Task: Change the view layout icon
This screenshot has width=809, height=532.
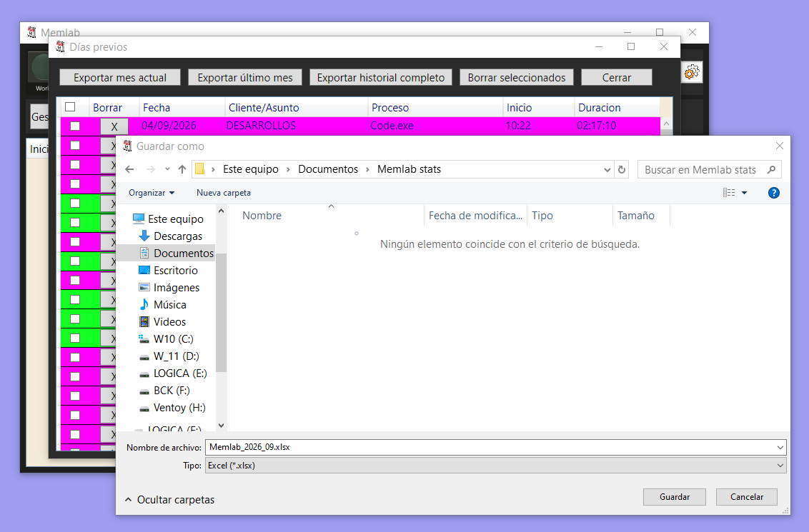Action: point(729,193)
